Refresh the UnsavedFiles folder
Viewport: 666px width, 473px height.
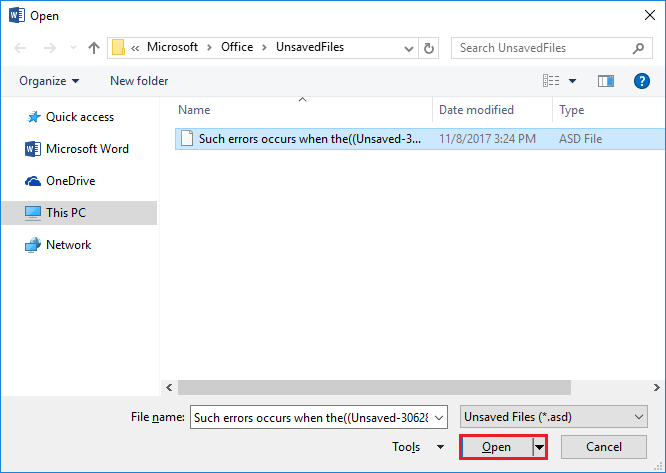tap(429, 48)
